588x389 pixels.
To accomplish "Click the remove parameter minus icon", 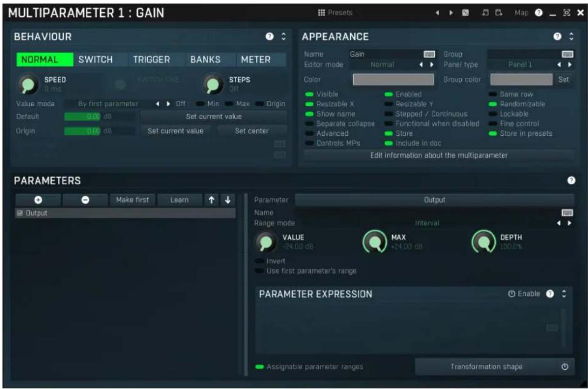I will 85,200.
